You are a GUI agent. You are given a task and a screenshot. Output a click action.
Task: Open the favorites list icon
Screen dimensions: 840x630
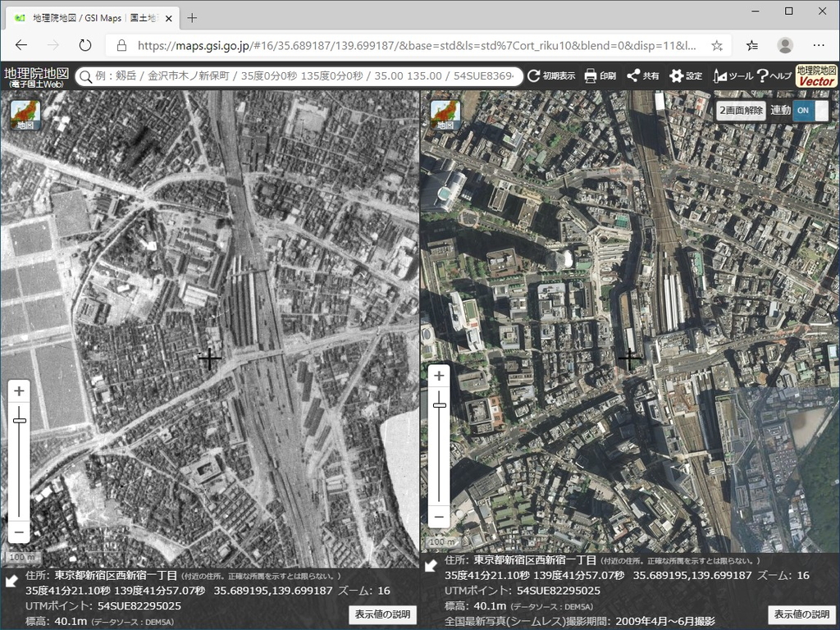point(752,46)
